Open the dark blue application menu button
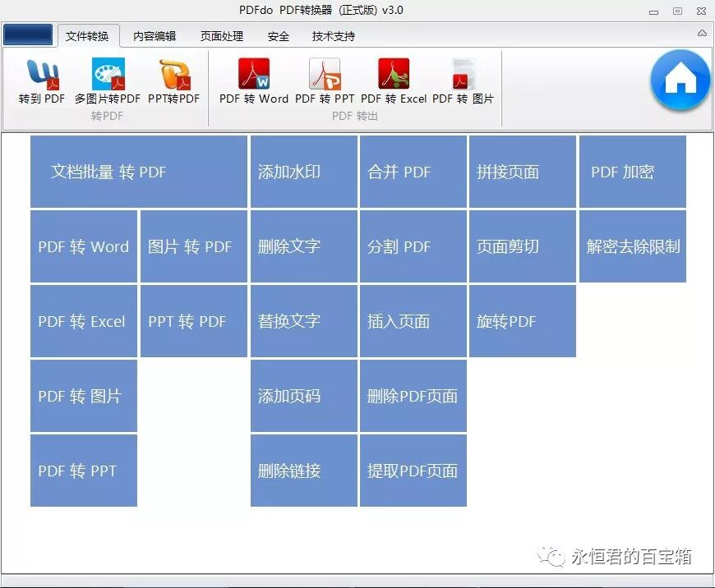The image size is (715, 588). [x=28, y=35]
